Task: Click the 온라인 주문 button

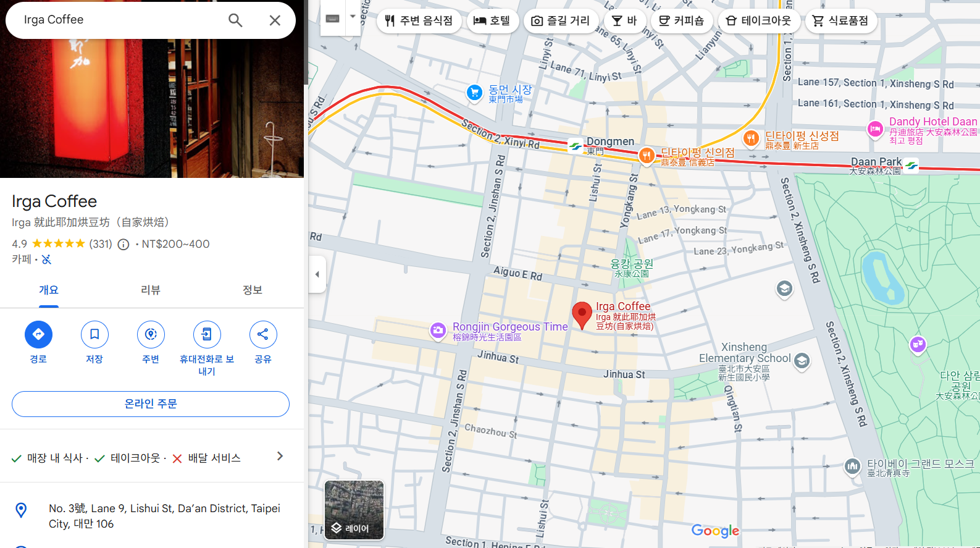Action: click(x=151, y=404)
